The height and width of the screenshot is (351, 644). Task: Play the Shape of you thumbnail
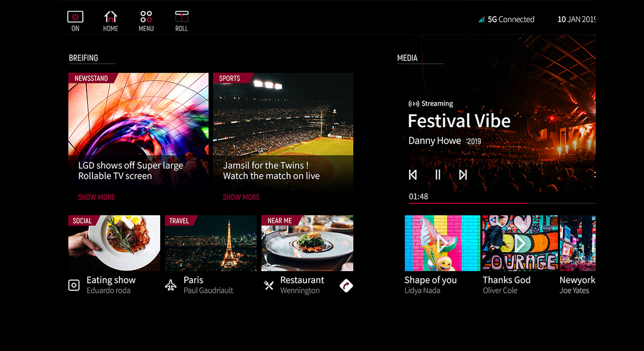(442, 243)
